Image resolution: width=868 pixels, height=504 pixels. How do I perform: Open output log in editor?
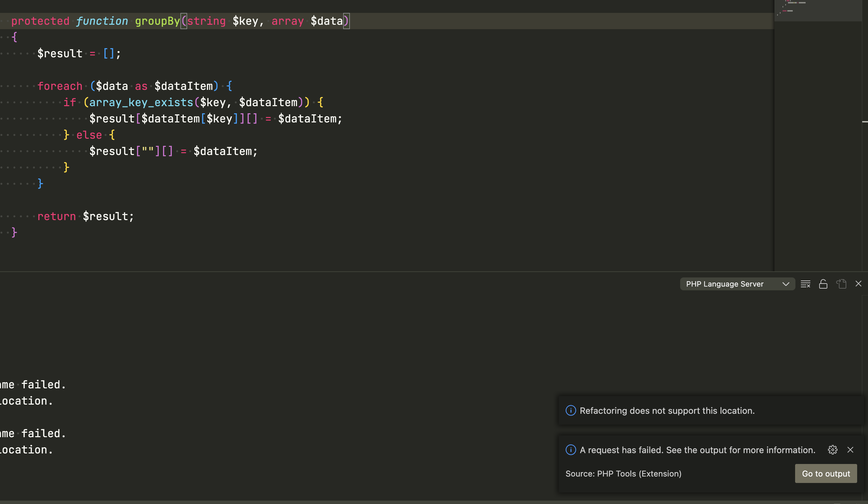841,284
